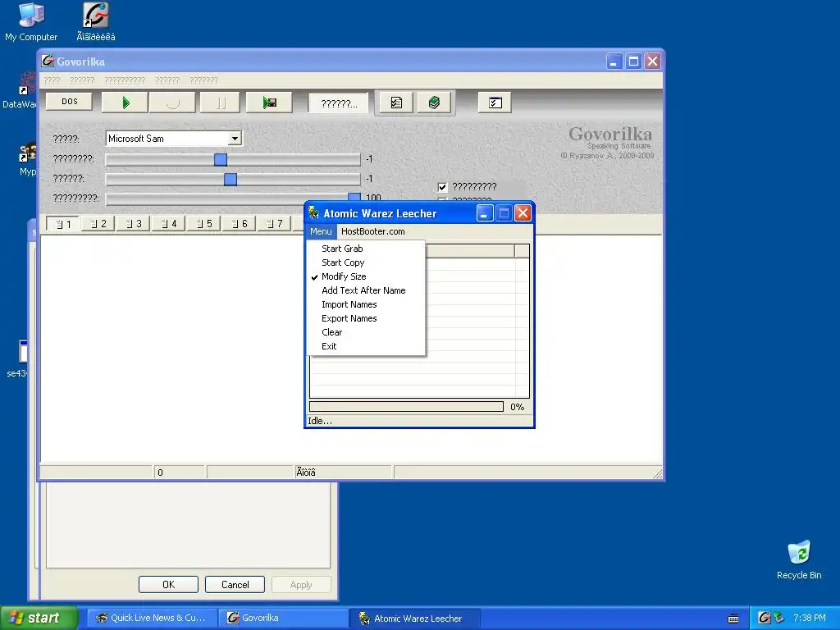The height and width of the screenshot is (630, 840).
Task: Open the fifth Govorilka menu bar item
Action: 204,80
